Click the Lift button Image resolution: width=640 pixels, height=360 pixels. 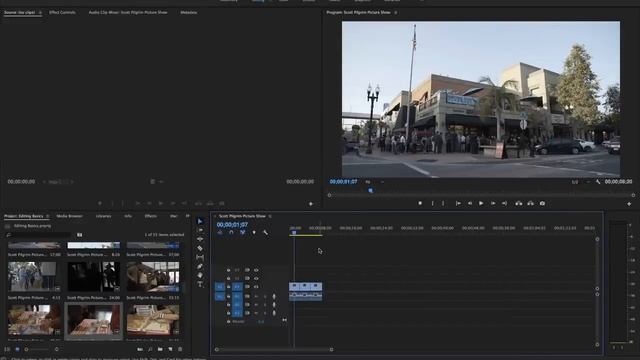[519, 203]
